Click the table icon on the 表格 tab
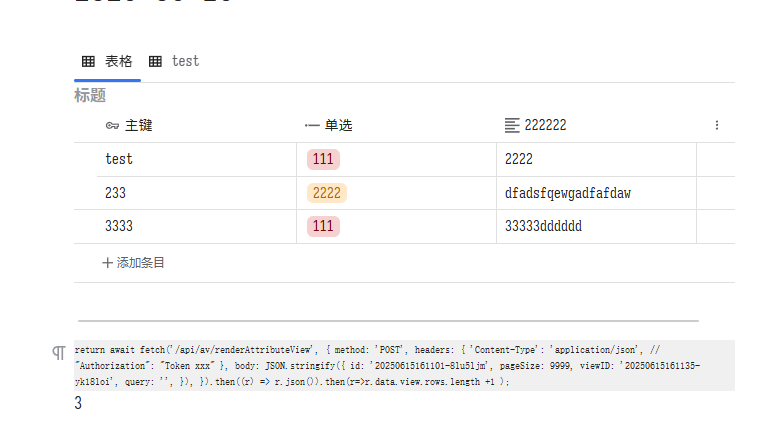This screenshot has height=431, width=776. [88, 61]
